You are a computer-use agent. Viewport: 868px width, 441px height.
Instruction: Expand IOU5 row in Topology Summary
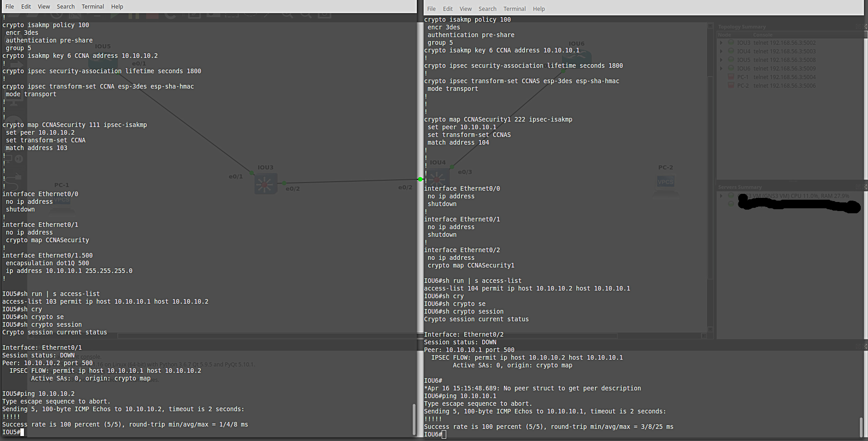pos(721,60)
